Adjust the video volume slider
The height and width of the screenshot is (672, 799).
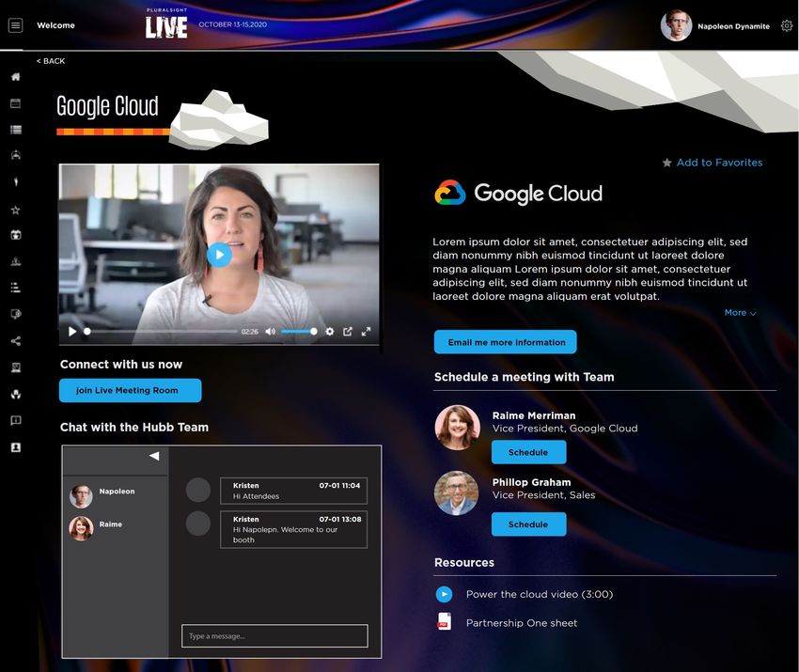pyautogui.click(x=299, y=332)
